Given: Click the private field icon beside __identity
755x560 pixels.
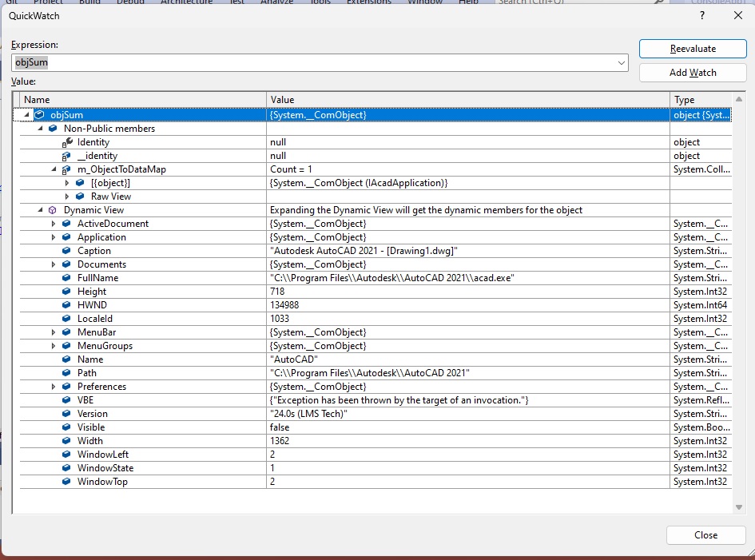Looking at the screenshot, I should [x=66, y=155].
